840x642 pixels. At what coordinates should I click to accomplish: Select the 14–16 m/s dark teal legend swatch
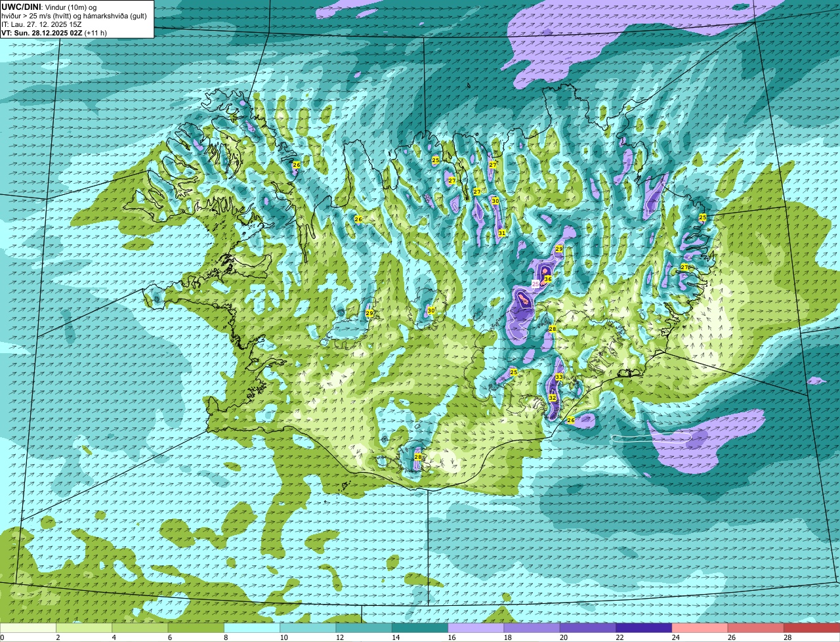coord(420,628)
